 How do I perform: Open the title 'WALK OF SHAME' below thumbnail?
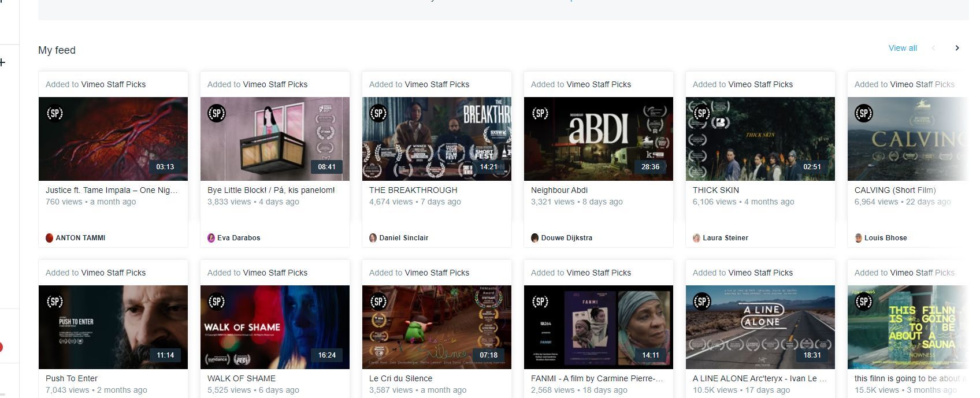click(242, 378)
